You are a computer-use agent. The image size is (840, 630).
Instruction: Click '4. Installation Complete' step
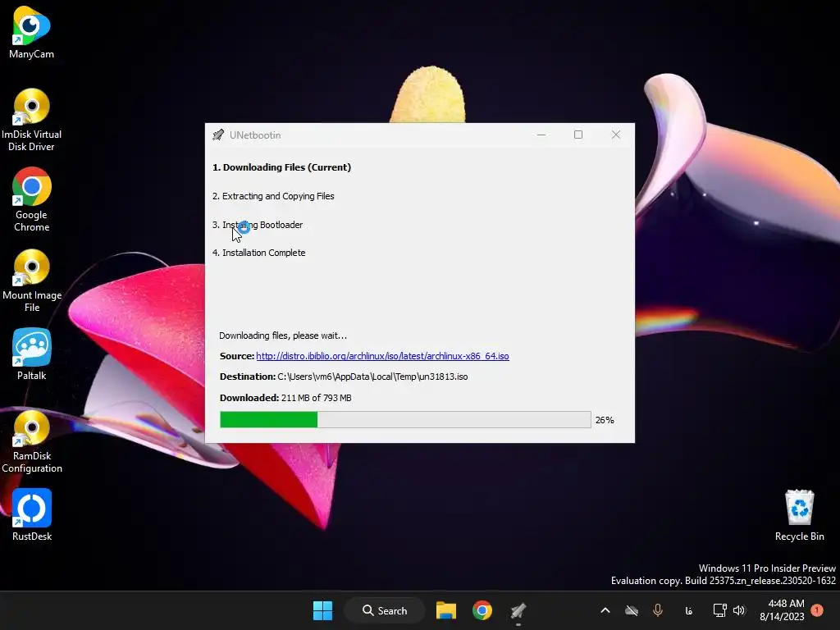(258, 253)
